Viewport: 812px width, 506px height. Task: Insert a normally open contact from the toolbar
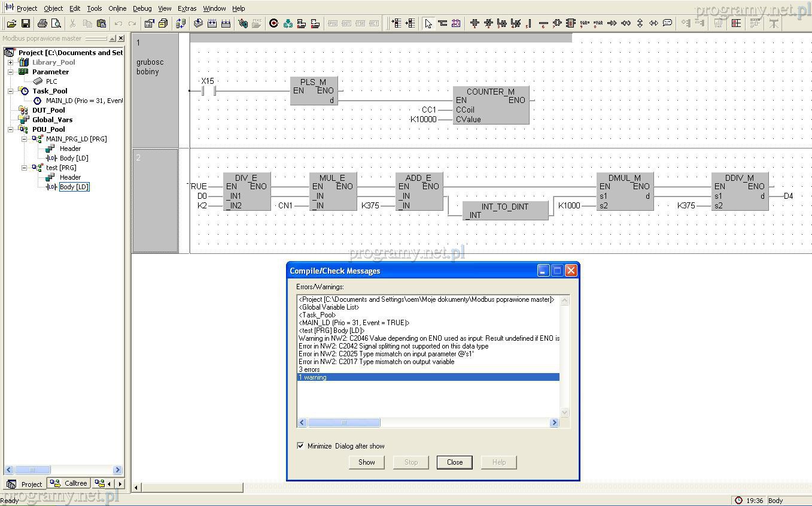click(x=475, y=23)
